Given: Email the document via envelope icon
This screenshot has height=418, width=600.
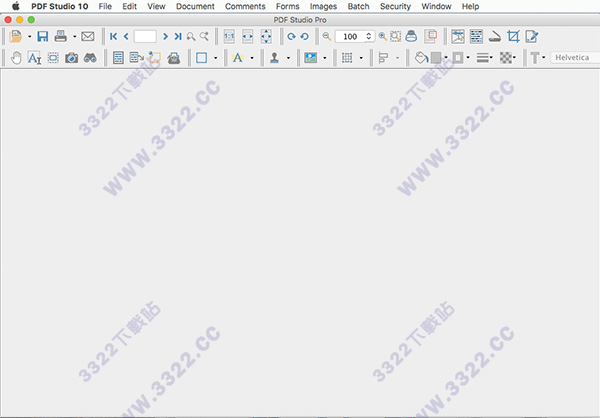Looking at the screenshot, I should [88, 36].
